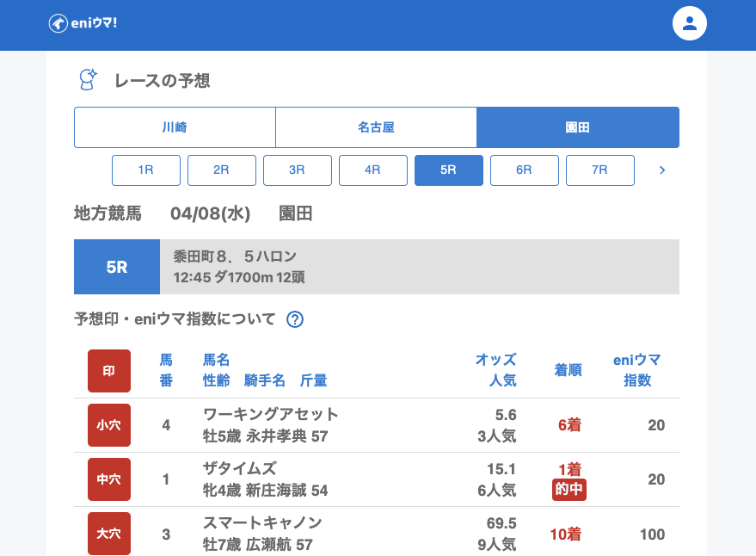Click the red 大穴 mark badge

[109, 534]
